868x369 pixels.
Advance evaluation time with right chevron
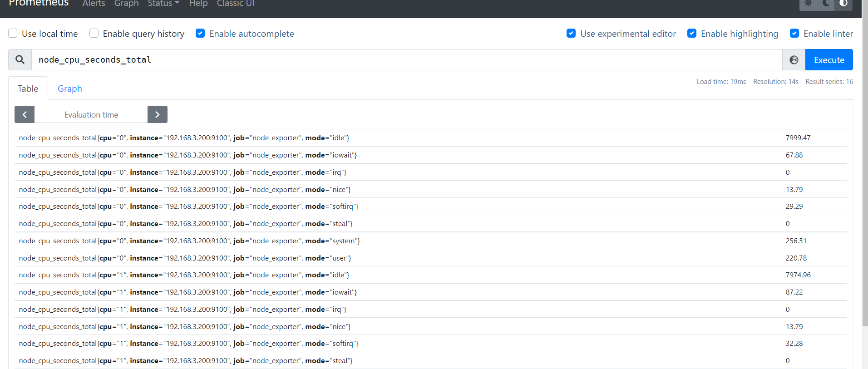(158, 114)
